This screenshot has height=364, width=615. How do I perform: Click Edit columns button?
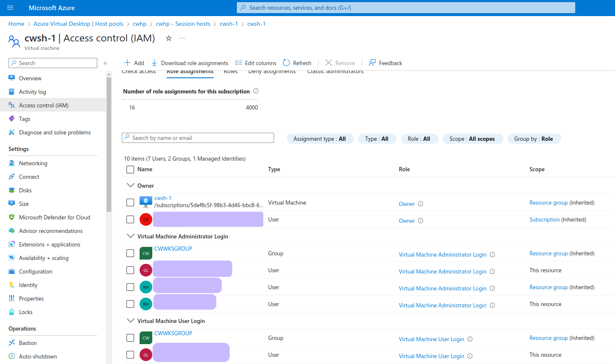(255, 63)
